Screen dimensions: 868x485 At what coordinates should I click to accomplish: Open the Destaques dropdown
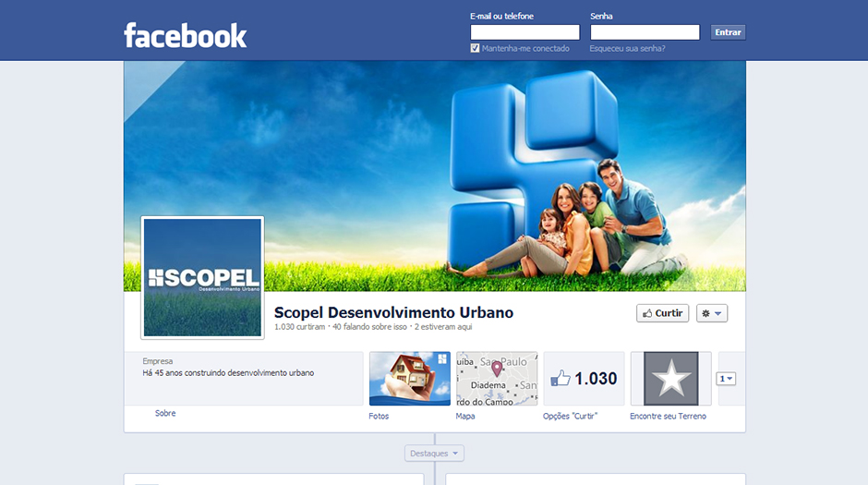tap(435, 454)
